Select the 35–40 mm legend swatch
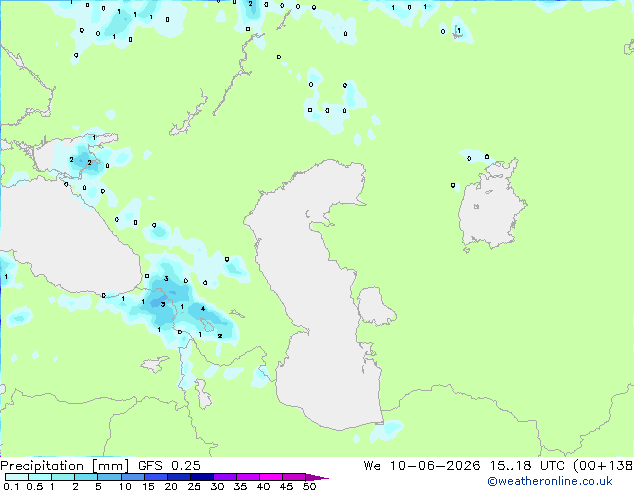This screenshot has height=490, width=634. (247, 477)
